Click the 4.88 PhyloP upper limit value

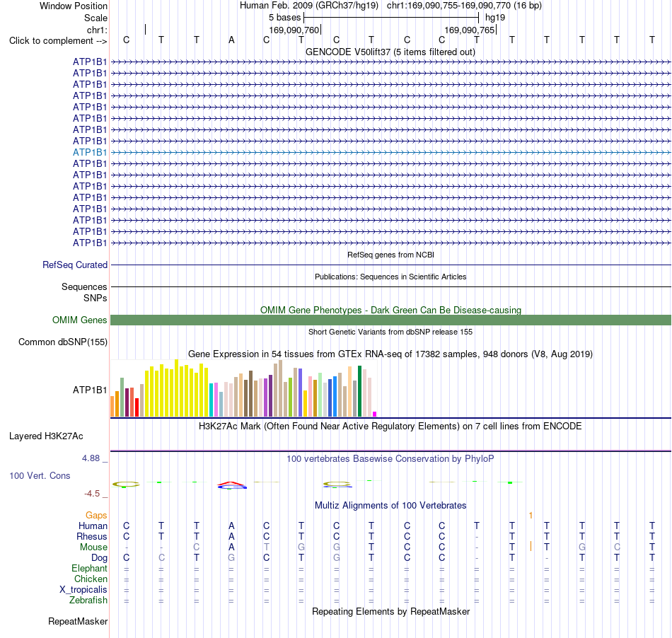pos(91,458)
